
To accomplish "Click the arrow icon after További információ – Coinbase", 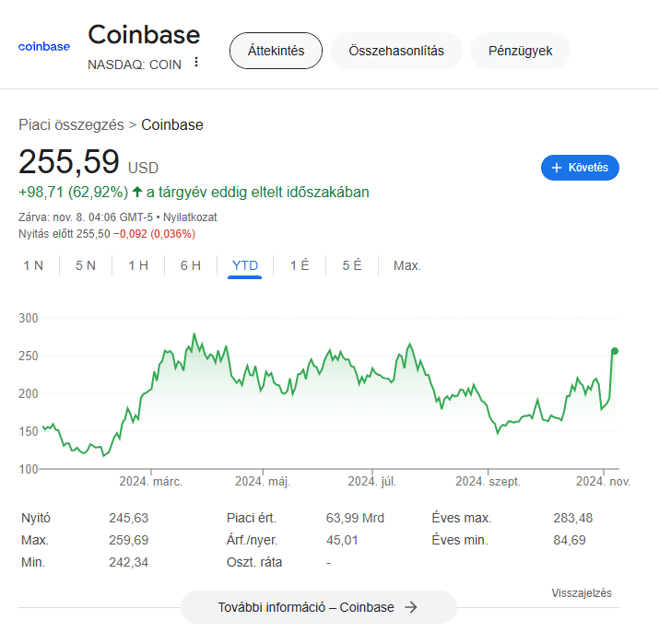I will [x=411, y=607].
